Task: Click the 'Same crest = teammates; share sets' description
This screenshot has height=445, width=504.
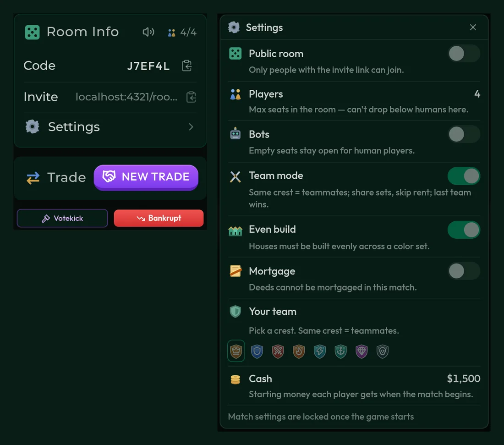Action: click(360, 198)
